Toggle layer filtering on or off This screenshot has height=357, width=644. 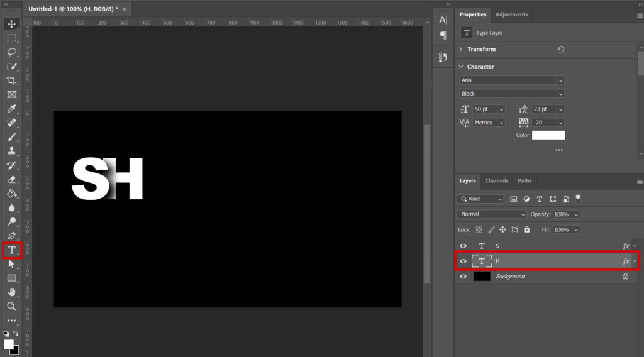[x=579, y=199]
